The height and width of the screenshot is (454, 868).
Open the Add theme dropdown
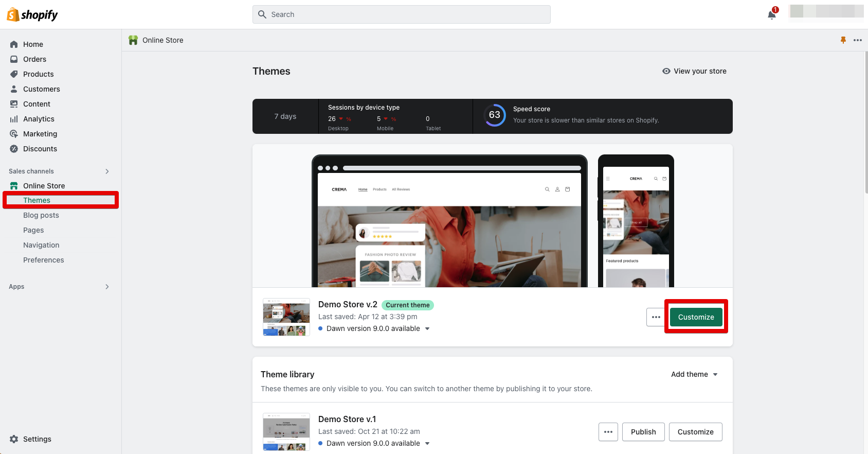coord(694,374)
